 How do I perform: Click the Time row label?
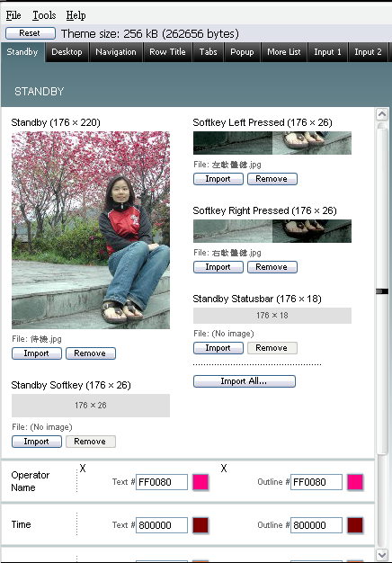[x=22, y=524]
